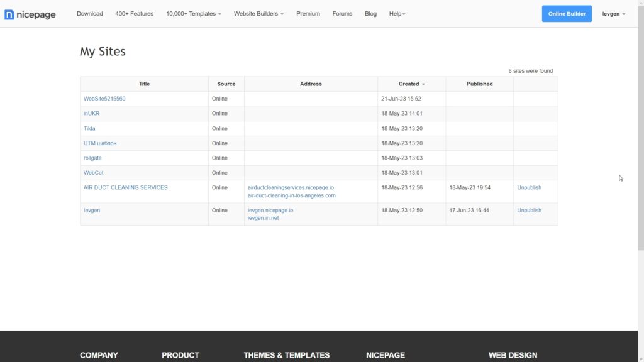Unpublish the levgen site
This screenshot has height=362, width=644.
[529, 211]
